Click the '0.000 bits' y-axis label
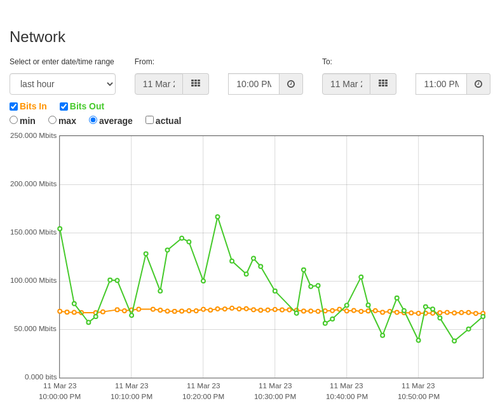Image resolution: width=500 pixels, height=403 pixels. 41,377
